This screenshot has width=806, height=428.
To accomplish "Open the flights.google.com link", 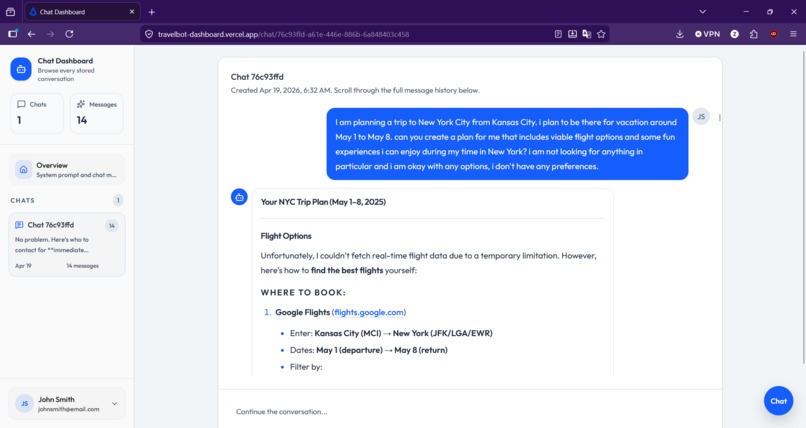I will tap(369, 312).
